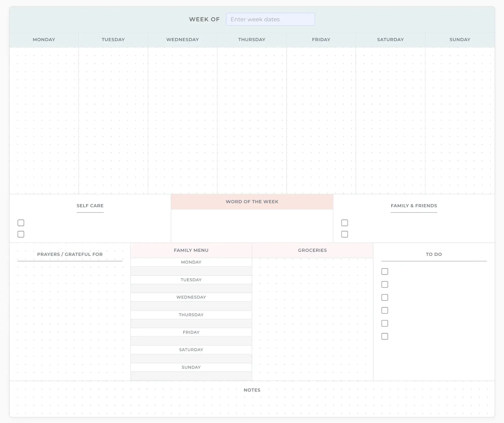Click inside the Groceries dotted list area
The width and height of the screenshot is (504, 423).
(312, 319)
